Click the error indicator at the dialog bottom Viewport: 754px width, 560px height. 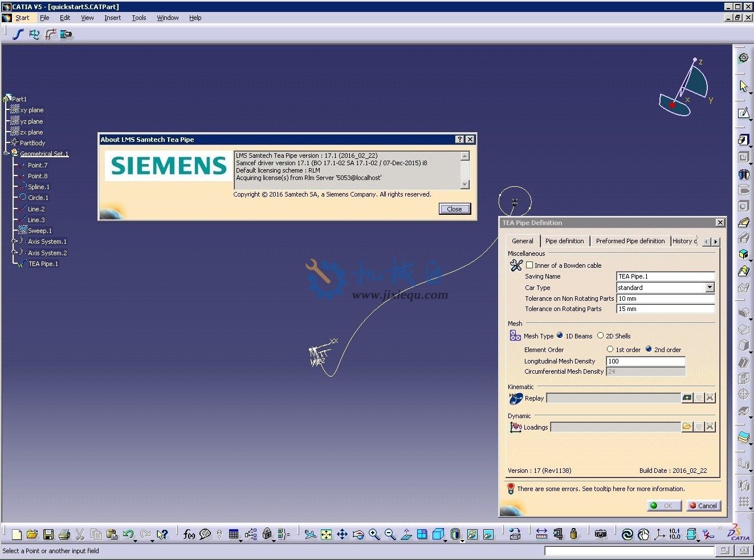[511, 489]
